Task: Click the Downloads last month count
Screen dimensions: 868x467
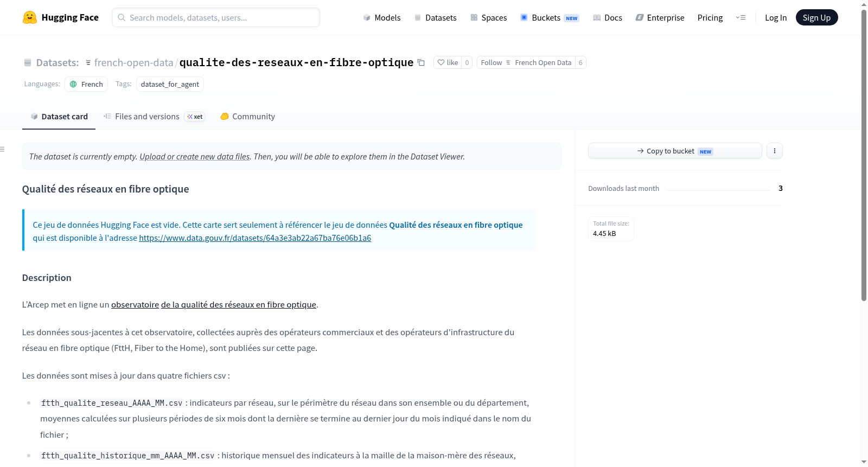Action: 781,188
